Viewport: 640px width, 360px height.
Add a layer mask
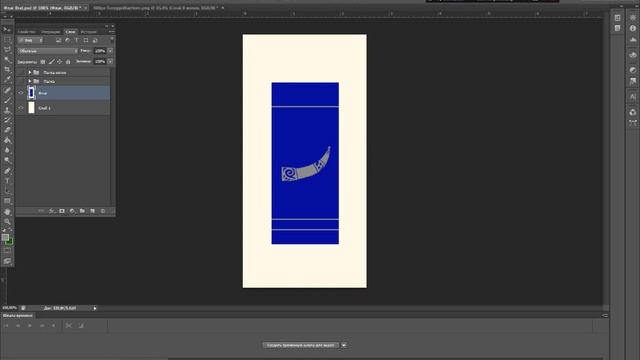(x=62, y=211)
